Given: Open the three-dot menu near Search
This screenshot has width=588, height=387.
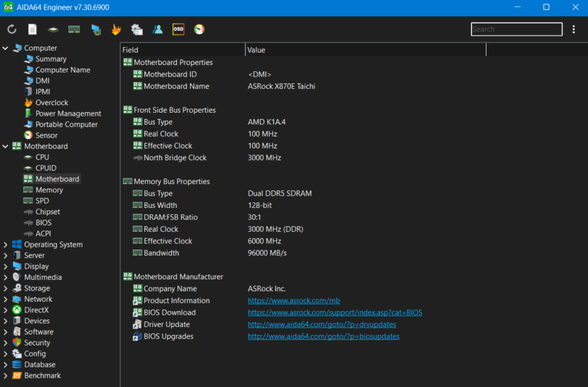Looking at the screenshot, I should 574,30.
